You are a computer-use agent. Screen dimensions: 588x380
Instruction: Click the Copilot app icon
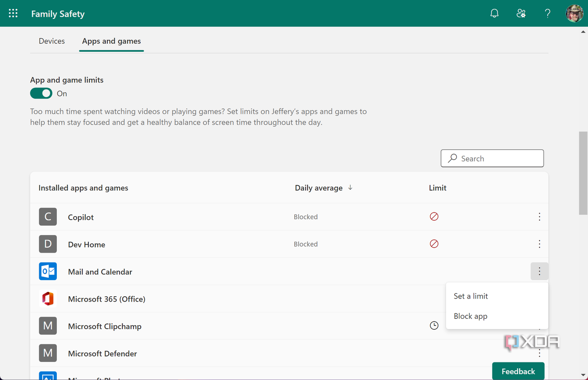click(48, 217)
